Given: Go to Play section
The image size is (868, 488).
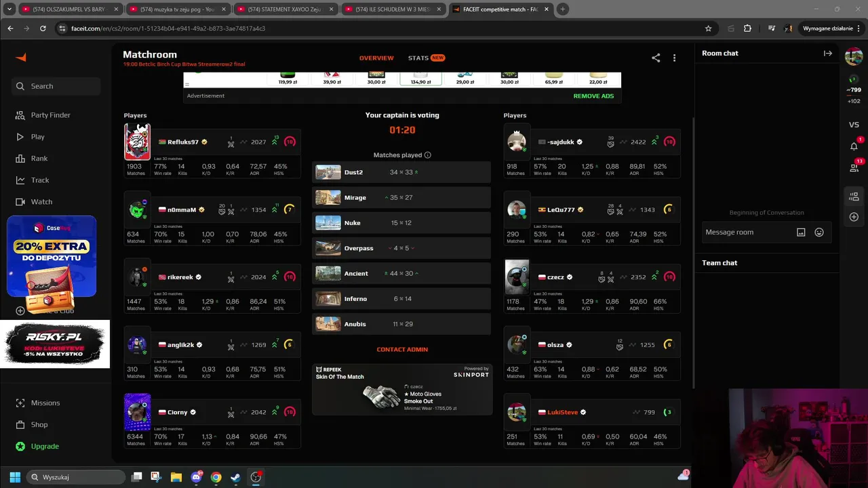Looking at the screenshot, I should (31, 137).
